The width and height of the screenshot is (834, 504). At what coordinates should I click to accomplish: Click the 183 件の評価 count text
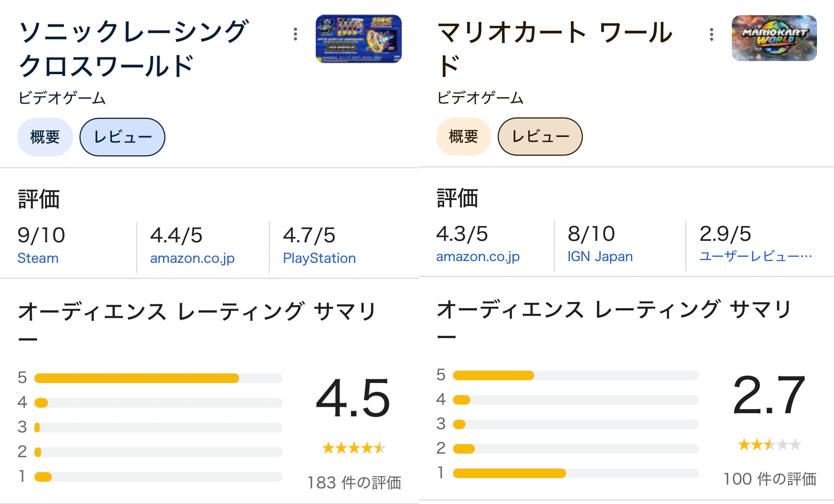click(x=354, y=482)
